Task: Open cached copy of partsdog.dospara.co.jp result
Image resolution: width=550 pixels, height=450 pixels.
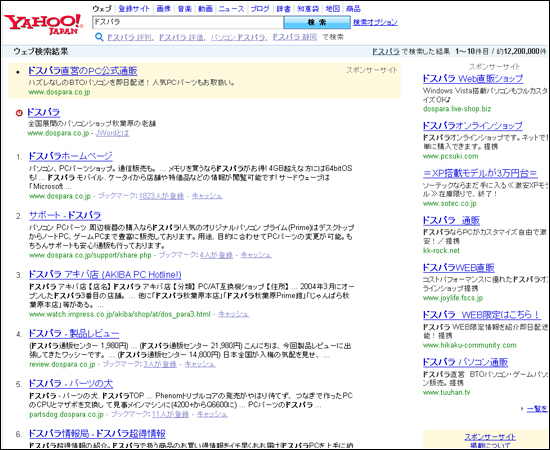Action: pyautogui.click(x=212, y=415)
